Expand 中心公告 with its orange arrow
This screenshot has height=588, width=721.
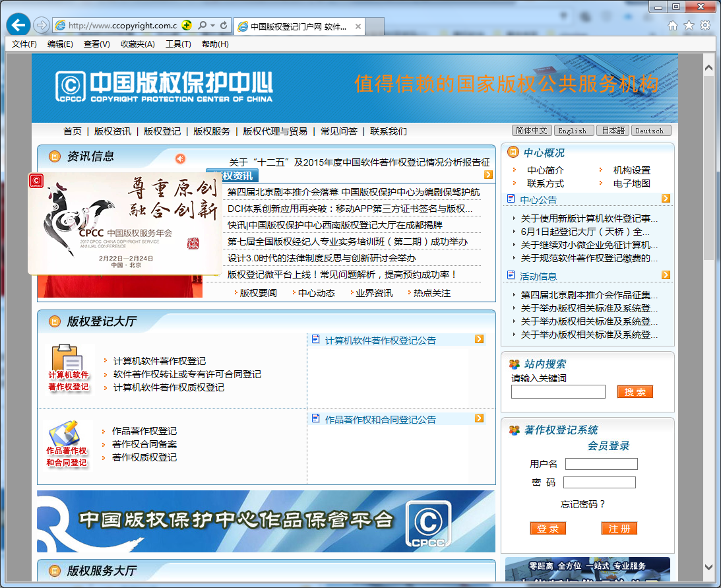click(666, 198)
